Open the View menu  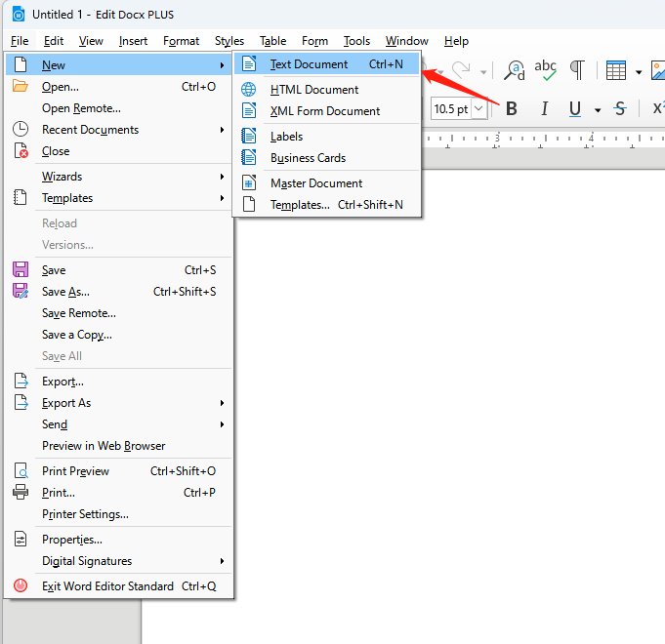click(91, 41)
